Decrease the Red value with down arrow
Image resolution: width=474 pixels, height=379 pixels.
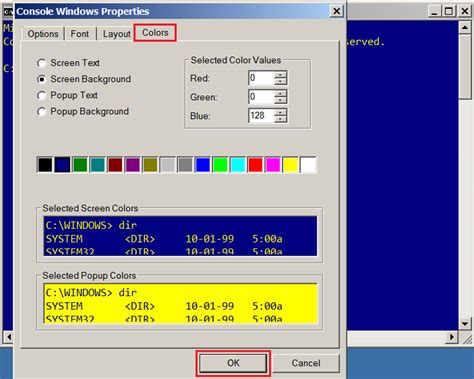[281, 82]
